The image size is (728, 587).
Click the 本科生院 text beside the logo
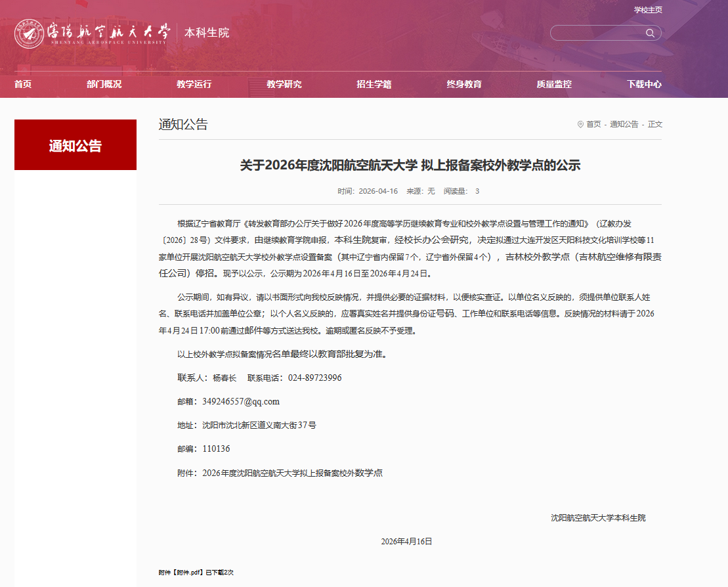click(x=207, y=33)
